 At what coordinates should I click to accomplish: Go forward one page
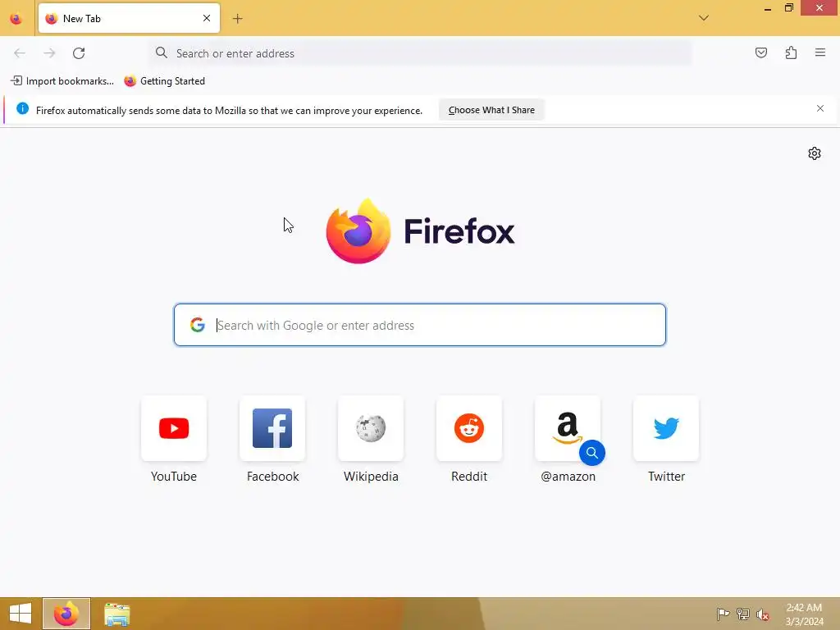coord(49,53)
